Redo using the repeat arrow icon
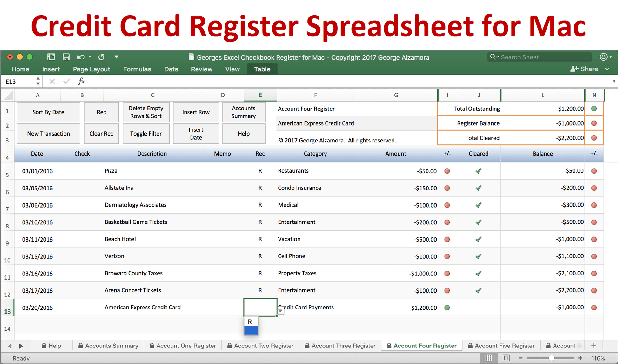Image resolution: width=618 pixels, height=364 pixels. 101,57
